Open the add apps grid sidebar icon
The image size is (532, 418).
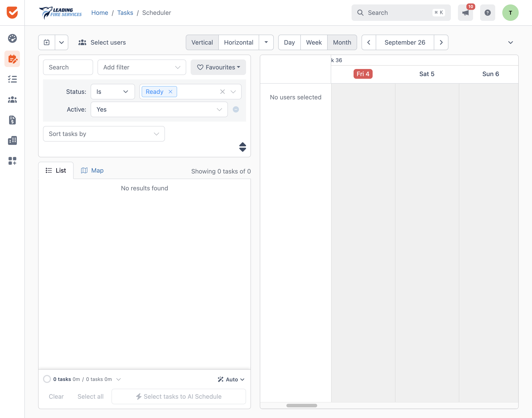coord(12,161)
